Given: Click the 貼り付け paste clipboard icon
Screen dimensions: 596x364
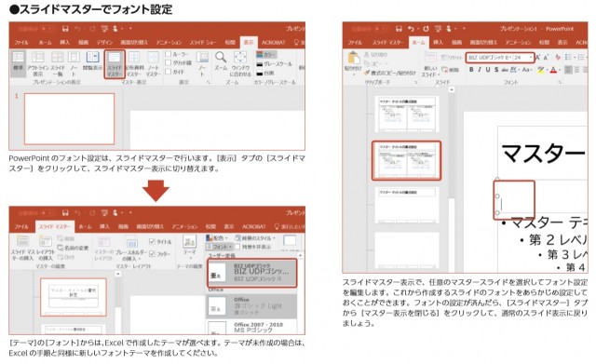Looking at the screenshot, I should pos(353,62).
